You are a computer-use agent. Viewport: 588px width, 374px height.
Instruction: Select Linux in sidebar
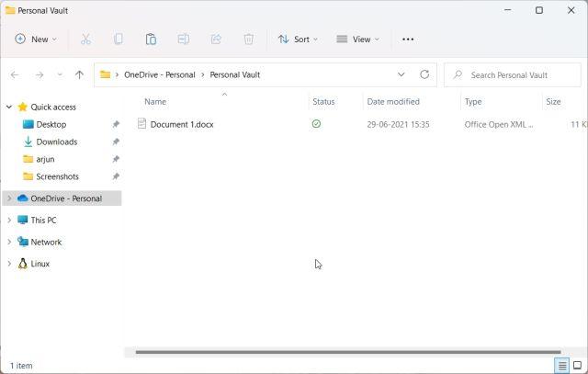pyautogui.click(x=40, y=264)
